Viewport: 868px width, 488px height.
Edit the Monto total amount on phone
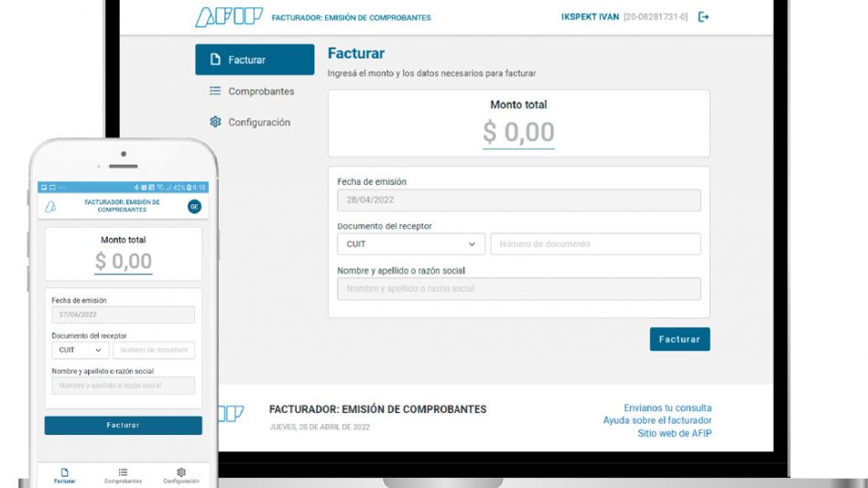pyautogui.click(x=124, y=261)
